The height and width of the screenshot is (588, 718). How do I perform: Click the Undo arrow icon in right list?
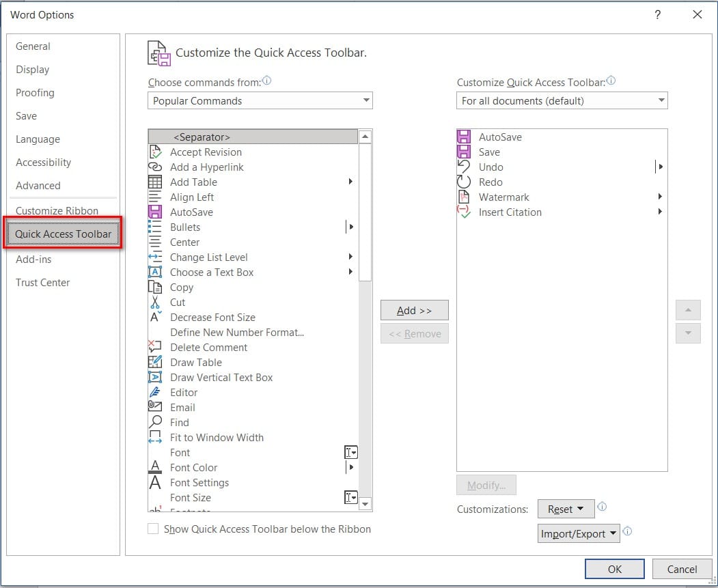click(464, 167)
